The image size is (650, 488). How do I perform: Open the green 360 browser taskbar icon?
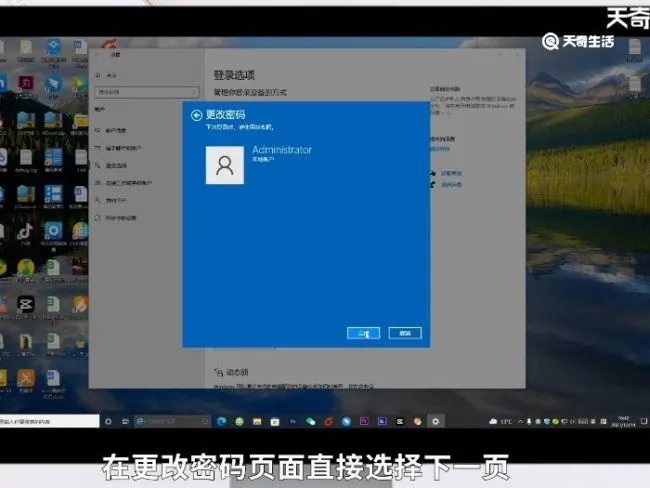[x=239, y=421]
